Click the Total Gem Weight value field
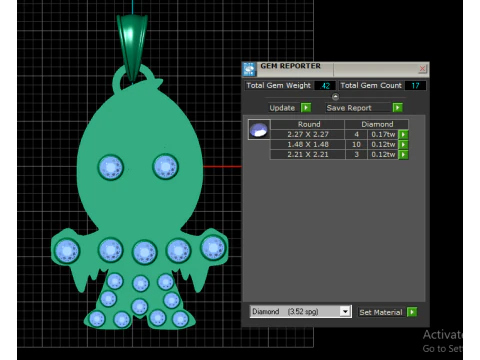 [325, 86]
